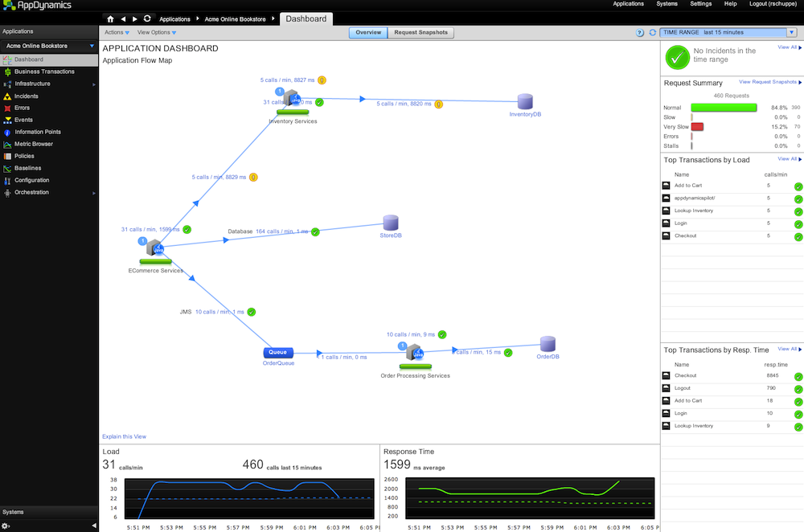Screen dimensions: 804x532
Task: Select the Overview toggle button
Action: click(368, 33)
